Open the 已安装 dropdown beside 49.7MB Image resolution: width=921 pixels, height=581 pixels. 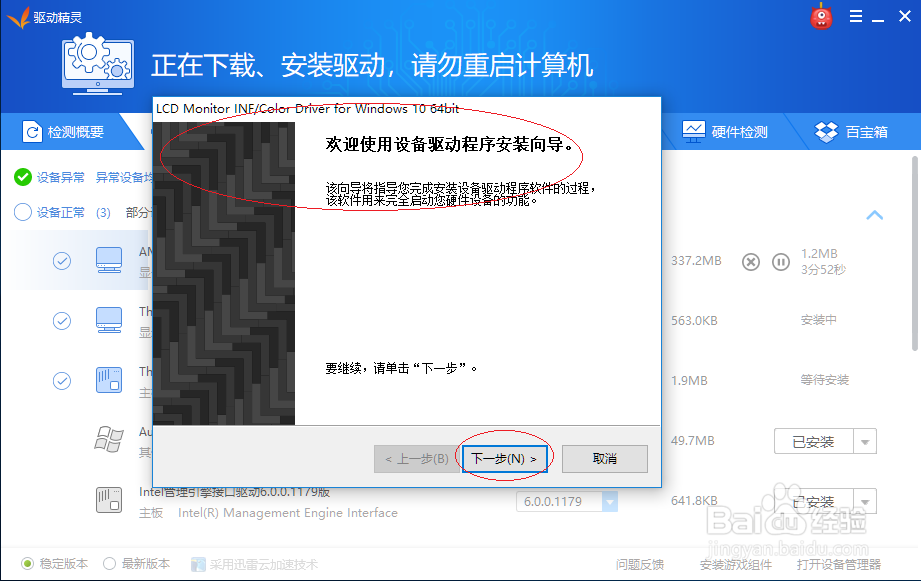click(x=865, y=440)
